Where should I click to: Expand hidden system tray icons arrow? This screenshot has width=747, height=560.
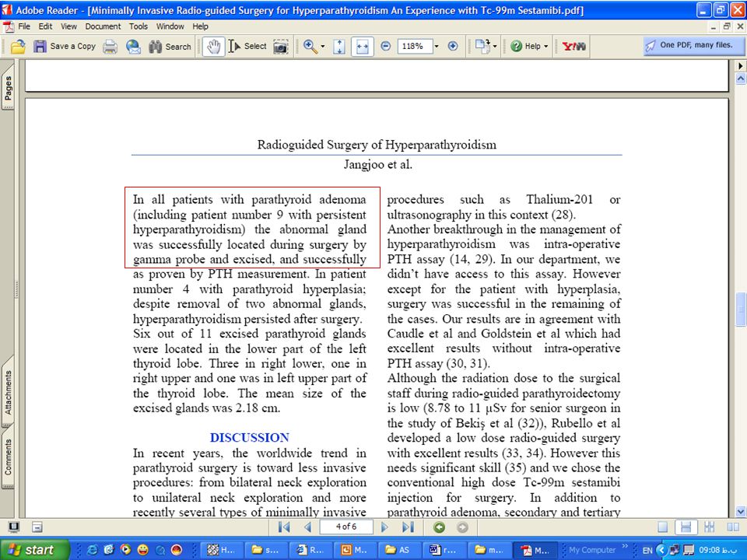(x=661, y=550)
